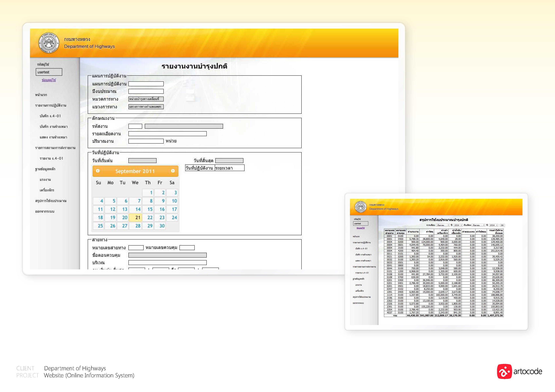Open the จากเดือน month dropdown in summary window

point(443,225)
